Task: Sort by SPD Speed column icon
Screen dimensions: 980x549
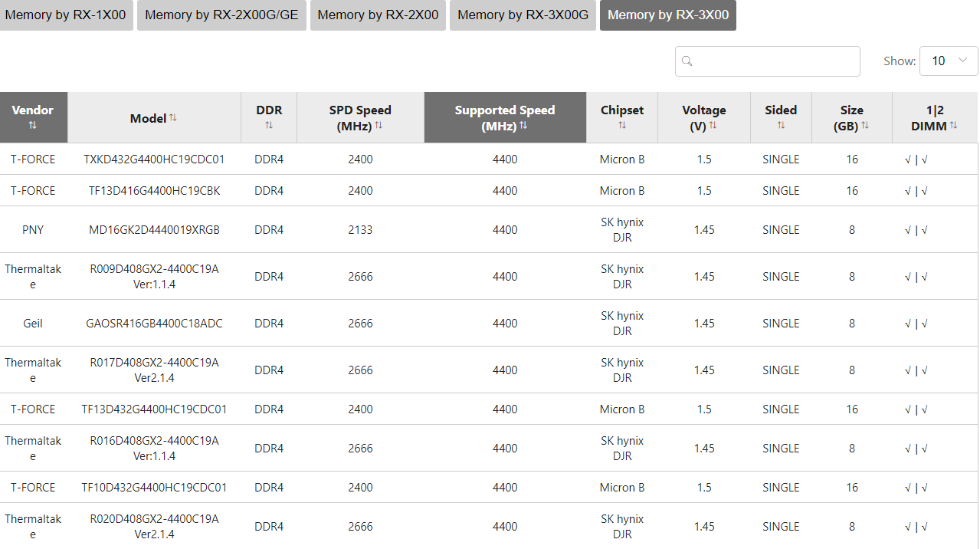Action: (379, 125)
